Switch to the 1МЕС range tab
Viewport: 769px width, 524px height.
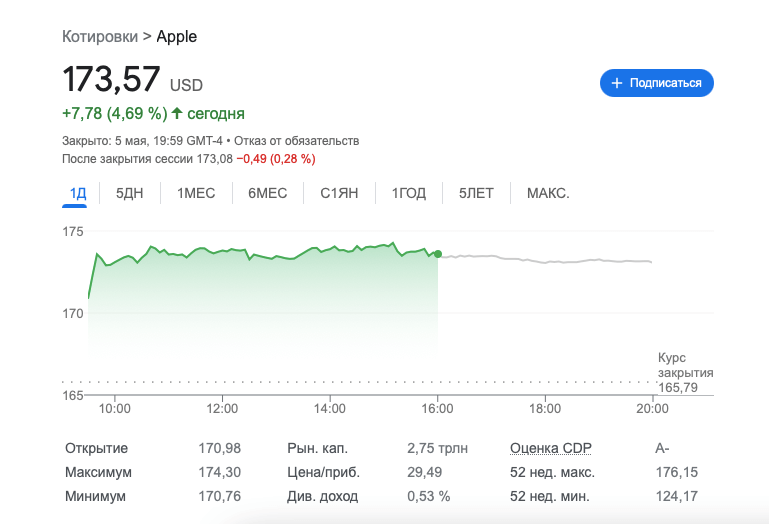click(x=196, y=193)
